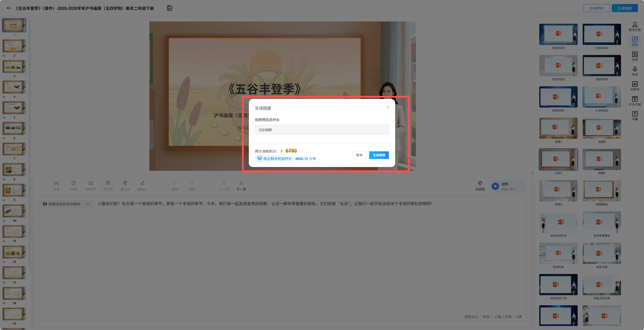Open the 数字分身 panel

click(x=635, y=26)
